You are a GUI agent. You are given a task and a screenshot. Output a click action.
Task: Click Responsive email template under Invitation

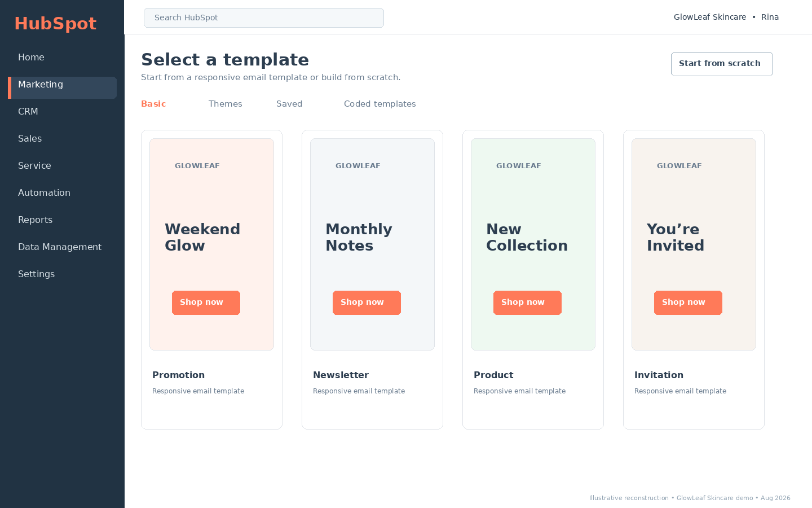(x=680, y=391)
